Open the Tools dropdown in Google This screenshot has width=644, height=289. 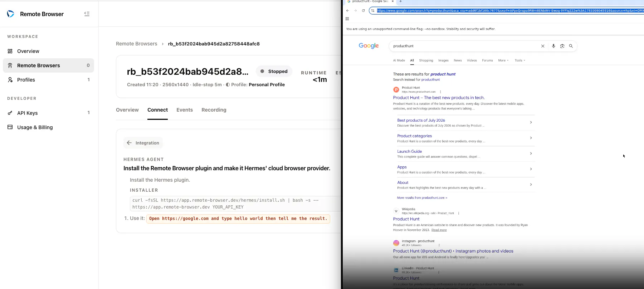pyautogui.click(x=520, y=60)
